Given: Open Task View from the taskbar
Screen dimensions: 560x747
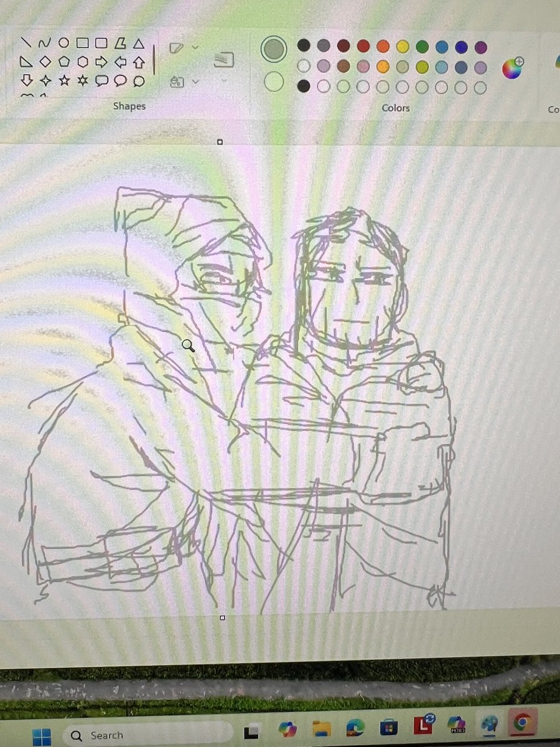Looking at the screenshot, I should click(251, 733).
